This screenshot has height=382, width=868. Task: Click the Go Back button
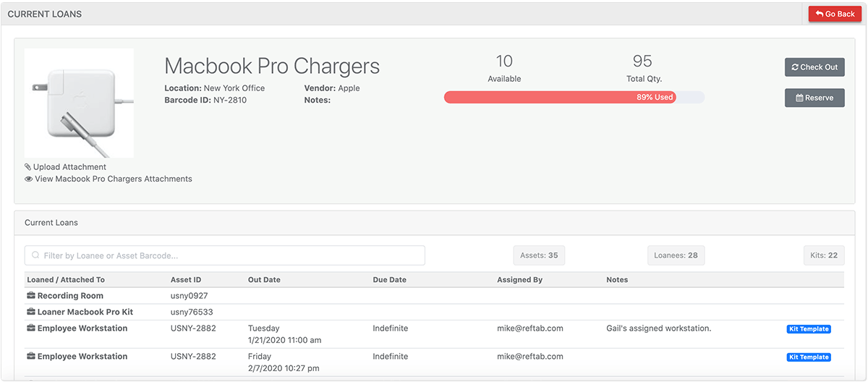tap(835, 14)
